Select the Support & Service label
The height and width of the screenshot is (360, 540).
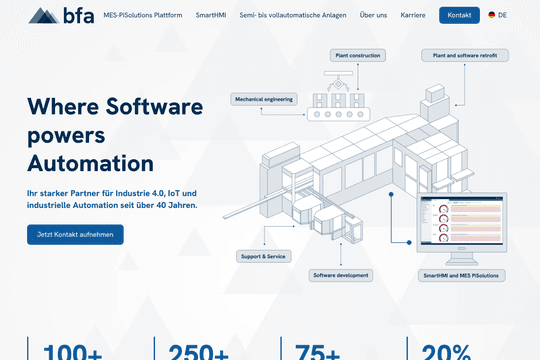pos(263,256)
